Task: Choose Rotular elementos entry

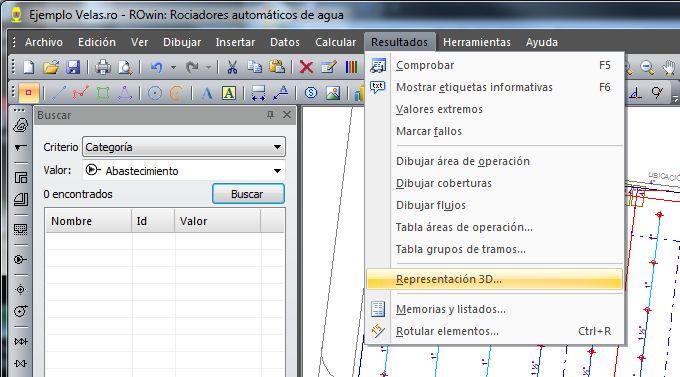Action: click(x=494, y=331)
